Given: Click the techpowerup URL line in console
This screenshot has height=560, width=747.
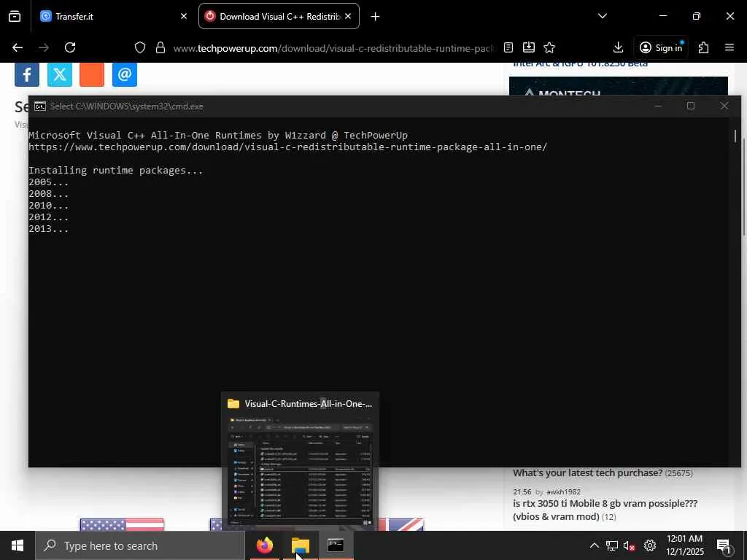Looking at the screenshot, I should [x=287, y=147].
